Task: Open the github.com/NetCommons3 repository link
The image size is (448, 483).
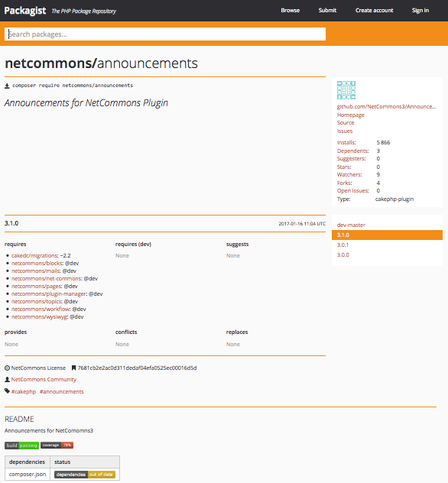Action: tap(386, 106)
